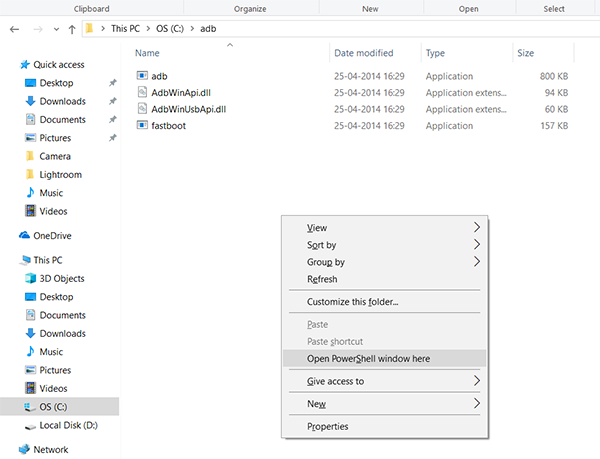Viewport: 600px width, 459px height.
Task: Open Music under This PC
Action: pyautogui.click(x=51, y=352)
